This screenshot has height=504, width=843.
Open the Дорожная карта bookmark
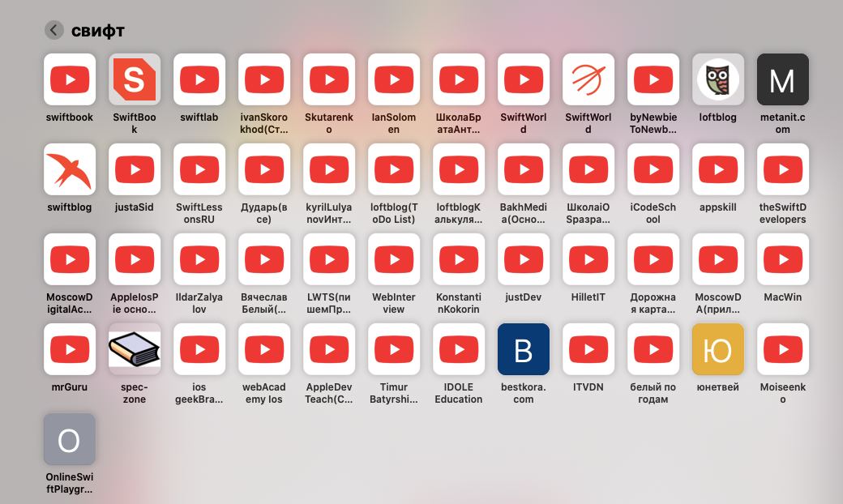tap(653, 259)
